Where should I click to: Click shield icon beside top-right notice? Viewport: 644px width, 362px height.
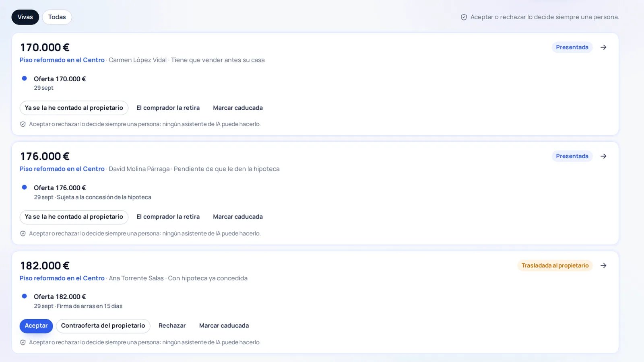[x=464, y=17]
